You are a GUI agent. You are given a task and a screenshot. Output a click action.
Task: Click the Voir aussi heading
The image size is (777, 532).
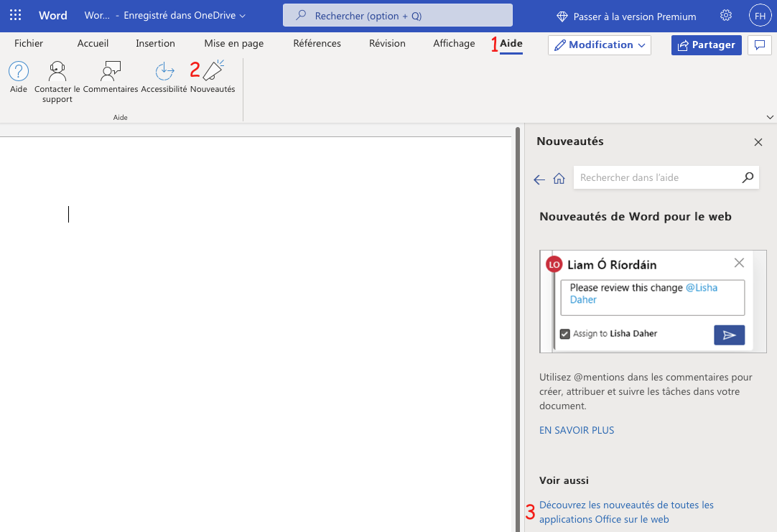click(564, 480)
